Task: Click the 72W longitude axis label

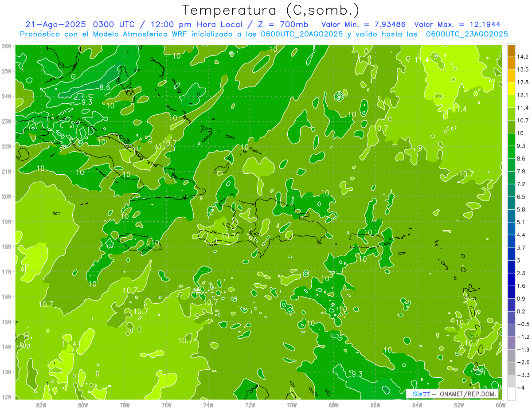Action: 250,405
